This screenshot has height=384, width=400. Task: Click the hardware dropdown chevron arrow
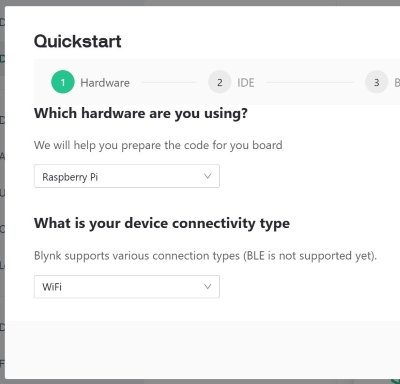[x=208, y=176]
